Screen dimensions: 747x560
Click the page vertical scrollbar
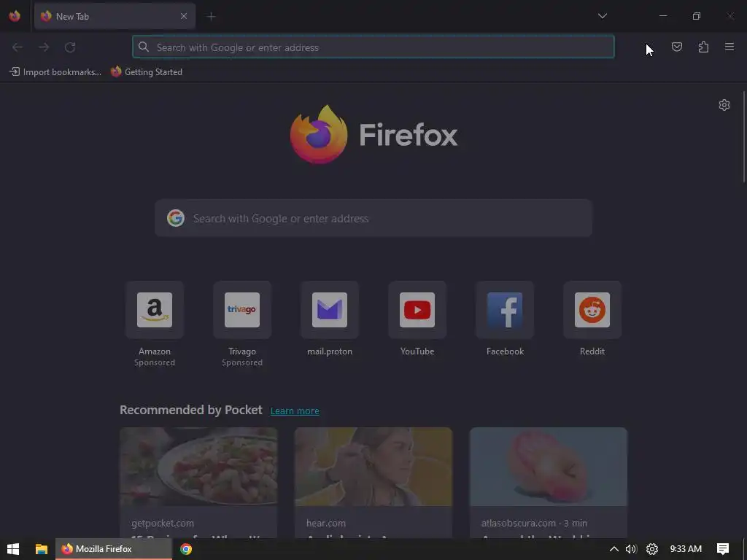[743, 137]
